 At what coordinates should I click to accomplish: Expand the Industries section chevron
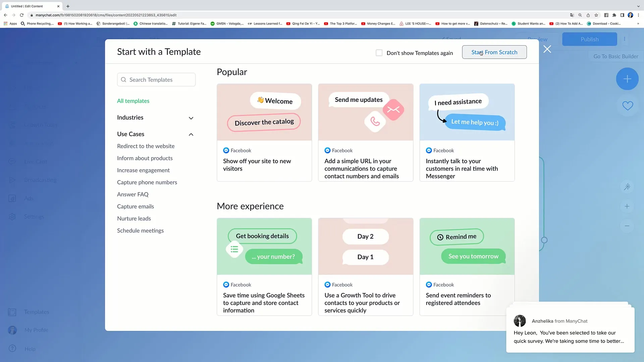191,118
